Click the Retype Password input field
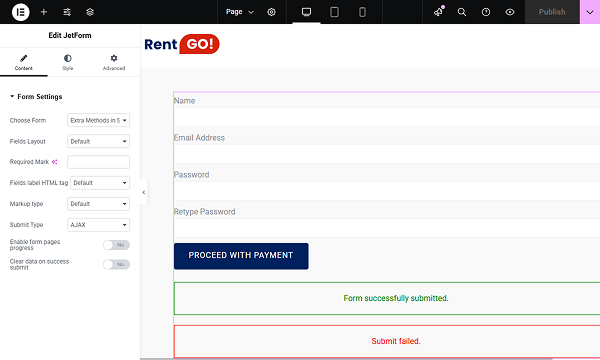600x360 pixels. point(386,228)
